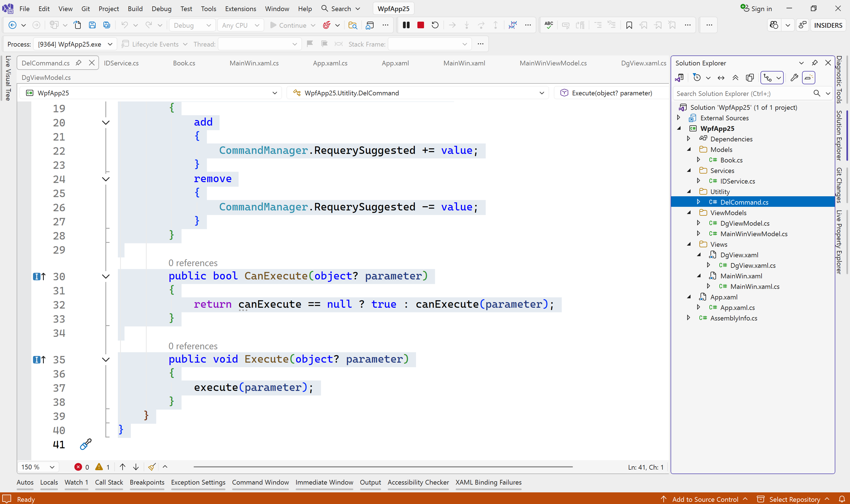Open the Debug menu

click(x=161, y=9)
